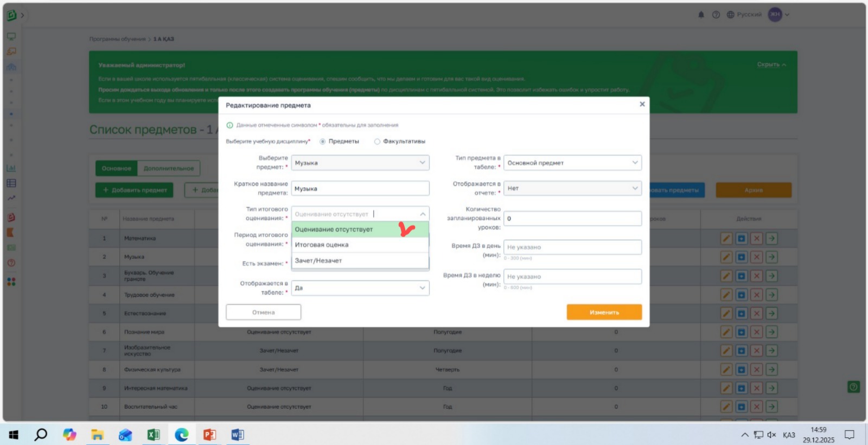Image resolution: width=868 pixels, height=445 pixels.
Task: Click the Отмена button
Action: [x=263, y=312]
